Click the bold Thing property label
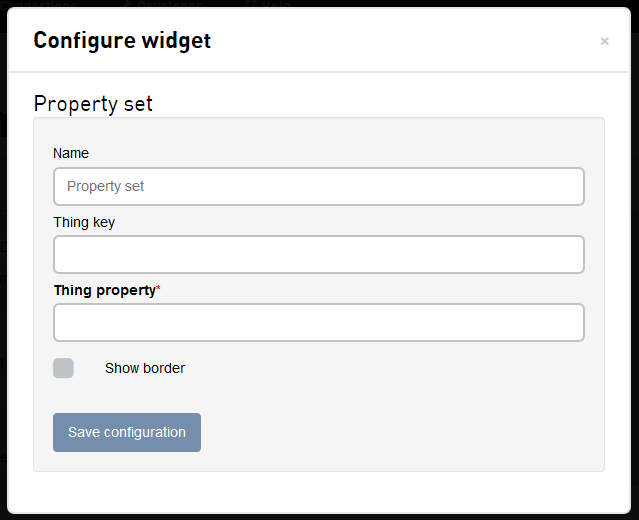 click(104, 290)
